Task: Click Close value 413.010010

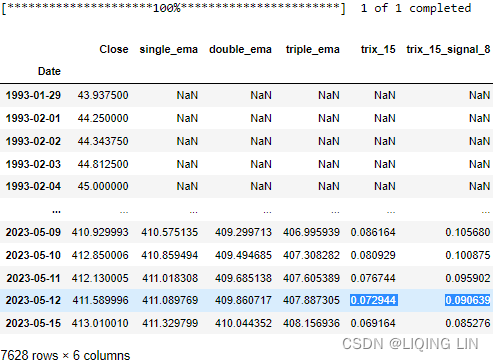Action: [x=100, y=323]
